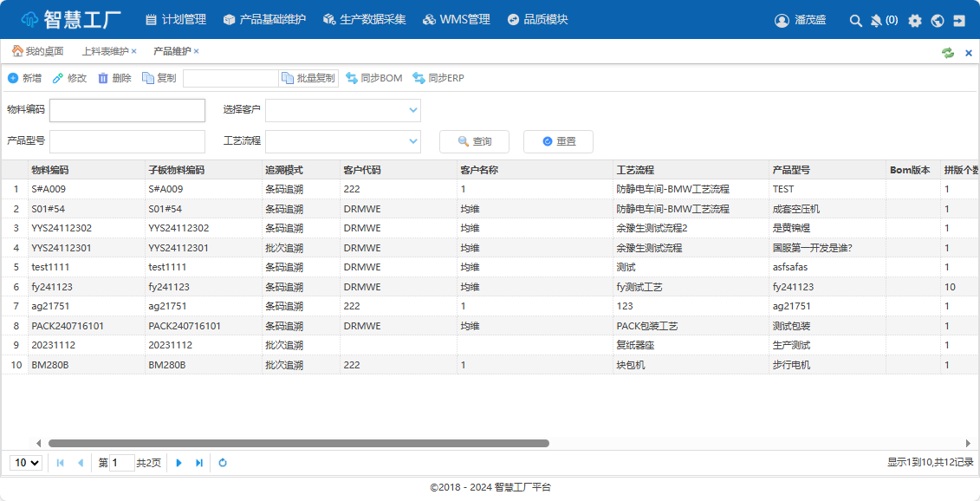Image resolution: width=980 pixels, height=501 pixels.
Task: Expand the 选择客户 dropdown
Action: click(x=412, y=110)
